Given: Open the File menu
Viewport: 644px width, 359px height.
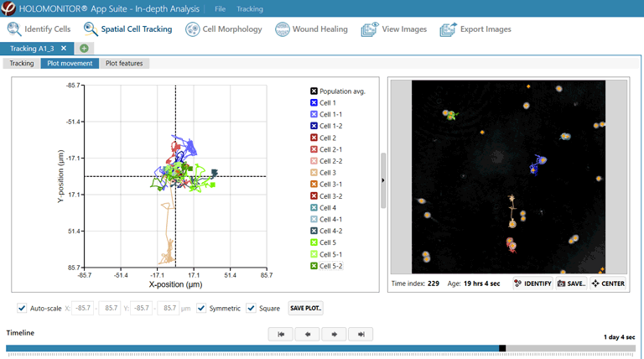Looking at the screenshot, I should [x=221, y=8].
